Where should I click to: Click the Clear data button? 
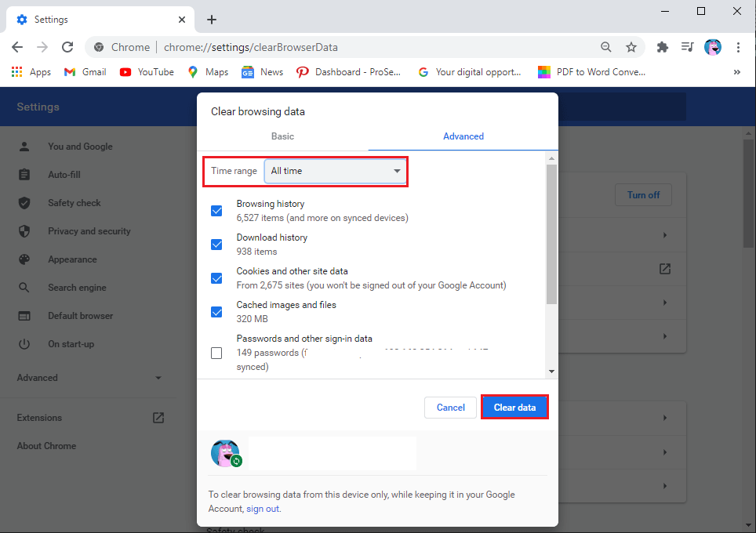click(514, 407)
